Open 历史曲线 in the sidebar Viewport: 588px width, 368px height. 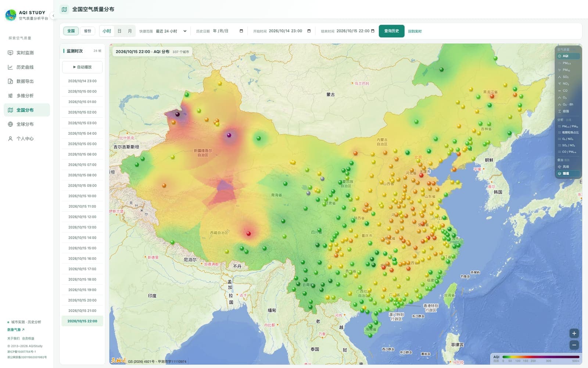[x=27, y=67]
